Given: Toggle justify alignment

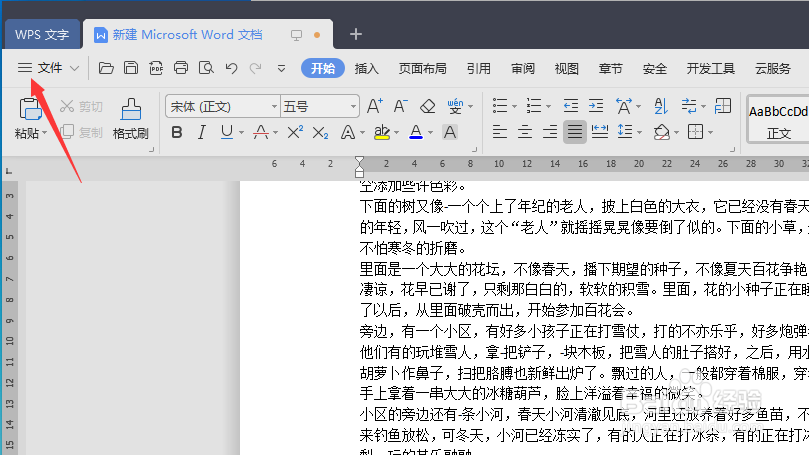Looking at the screenshot, I should coord(574,132).
